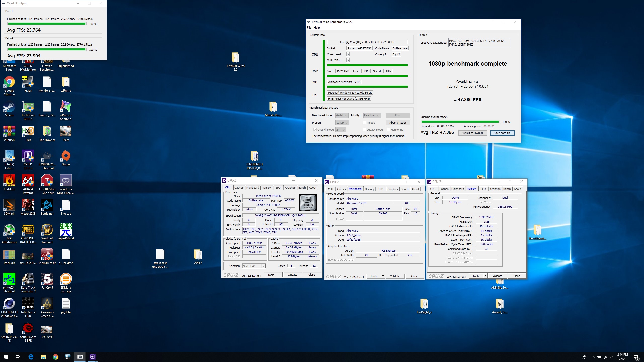Click the Part 2 progress bar in Overkill output
This screenshot has height=362, width=644.
[x=47, y=50]
